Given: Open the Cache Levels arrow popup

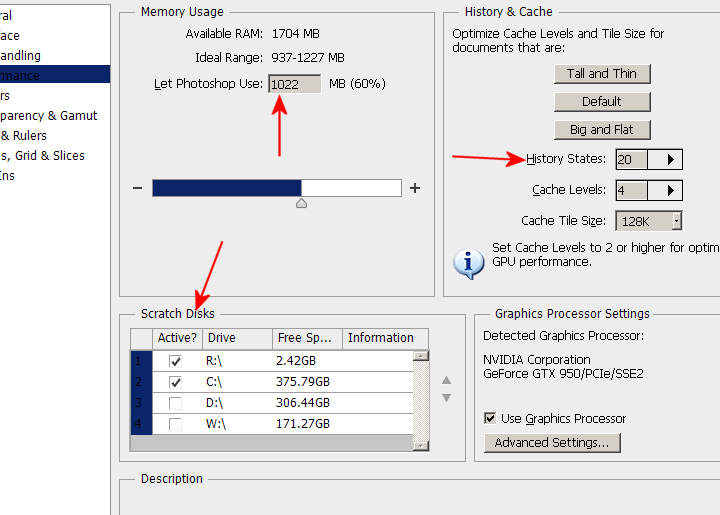Looking at the screenshot, I should click(665, 190).
